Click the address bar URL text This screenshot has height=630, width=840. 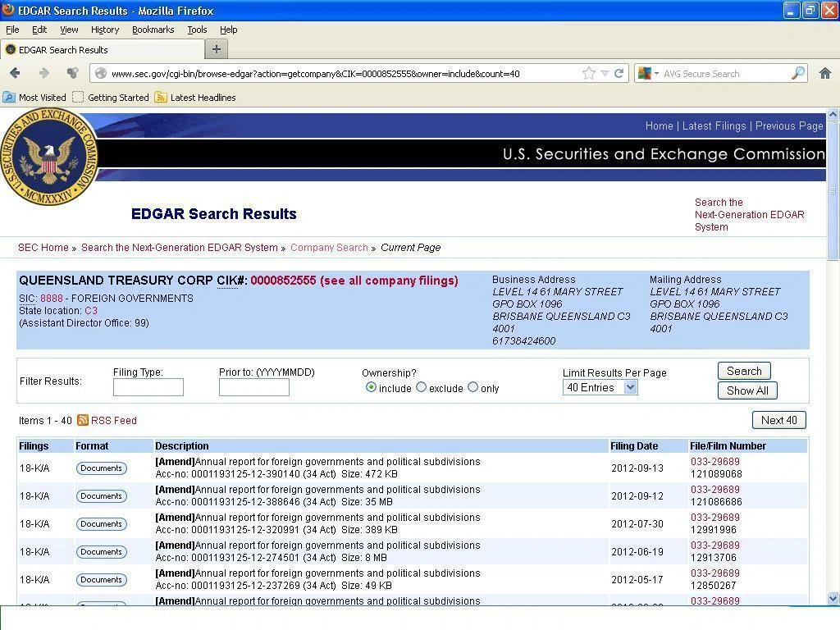point(316,74)
